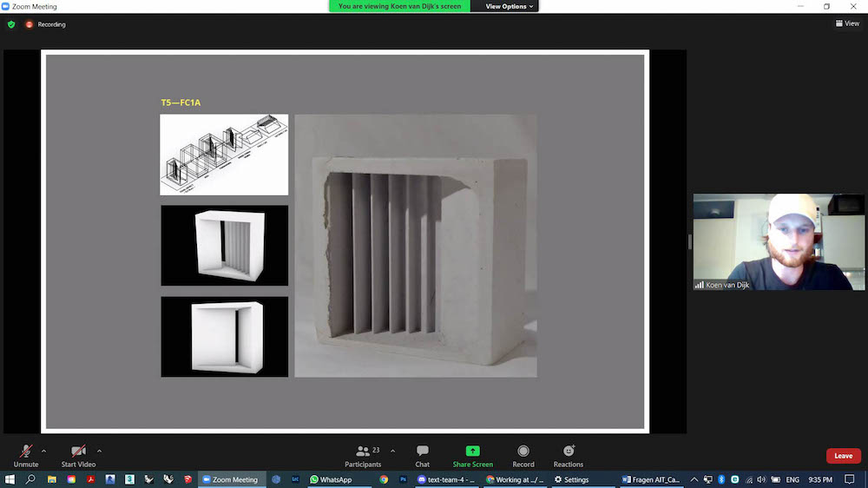868x488 pixels.
Task: Open WhatsApp from the taskbar
Action: [x=330, y=479]
